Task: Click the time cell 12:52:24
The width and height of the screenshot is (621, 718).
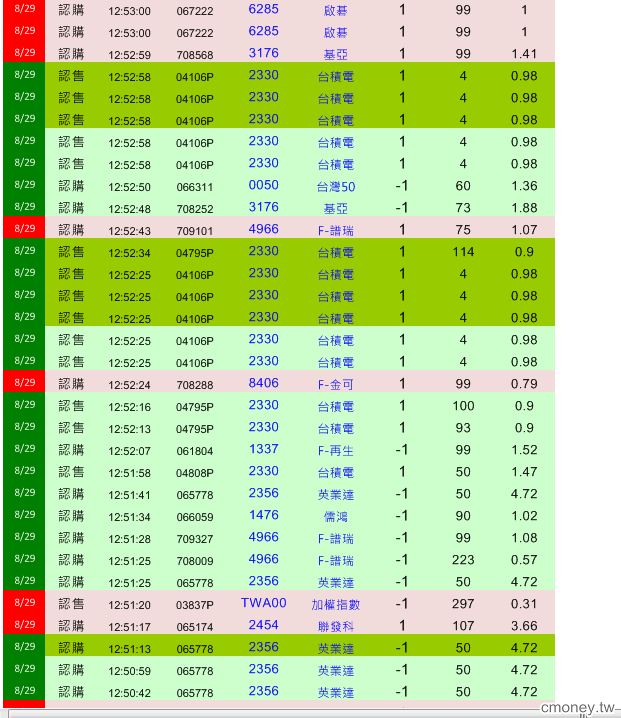Action: [x=129, y=385]
